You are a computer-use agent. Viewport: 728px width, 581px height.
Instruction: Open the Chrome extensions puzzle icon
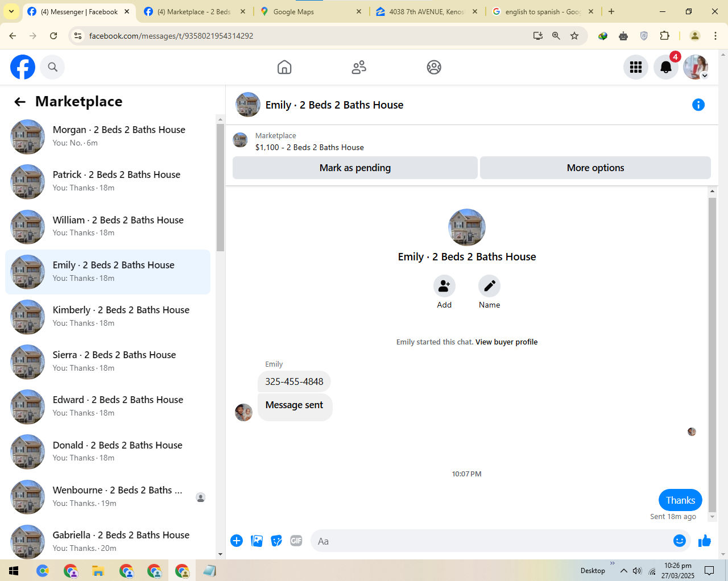tap(664, 36)
